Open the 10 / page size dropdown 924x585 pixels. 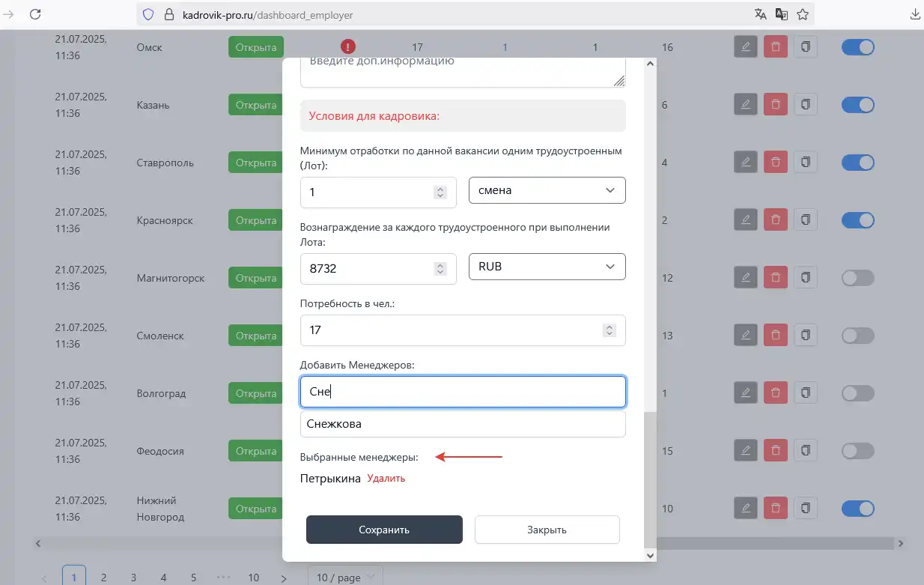(345, 578)
